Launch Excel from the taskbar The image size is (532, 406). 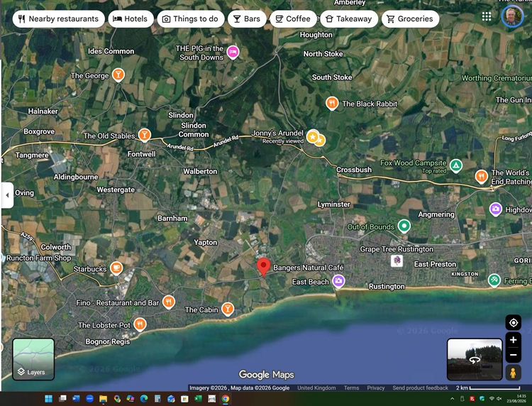click(x=198, y=398)
